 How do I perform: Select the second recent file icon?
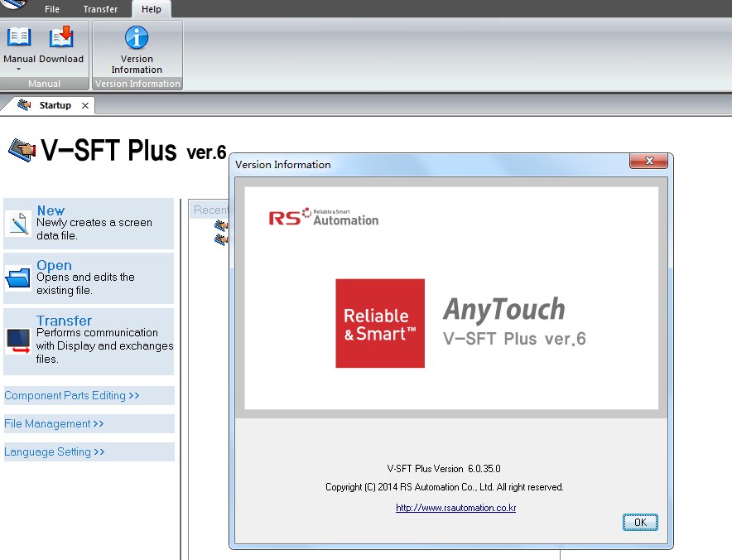tap(221, 239)
